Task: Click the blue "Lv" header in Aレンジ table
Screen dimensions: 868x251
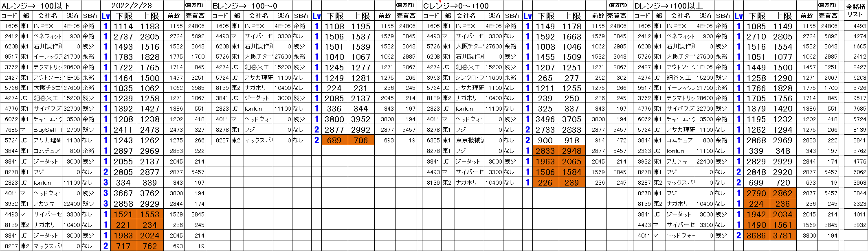Action: pos(105,16)
